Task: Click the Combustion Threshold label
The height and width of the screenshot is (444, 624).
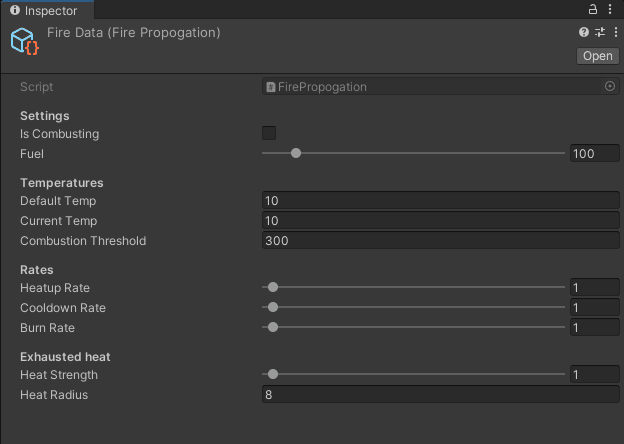Action: (x=83, y=241)
